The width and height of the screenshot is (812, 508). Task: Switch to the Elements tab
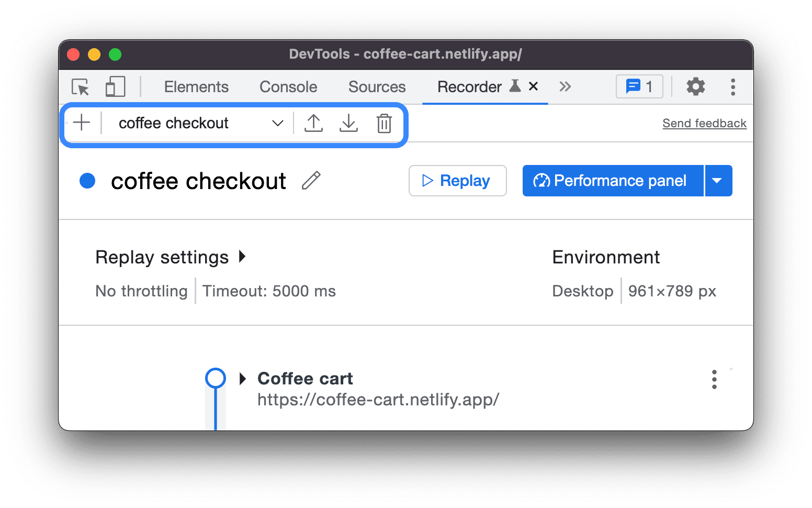pos(196,86)
